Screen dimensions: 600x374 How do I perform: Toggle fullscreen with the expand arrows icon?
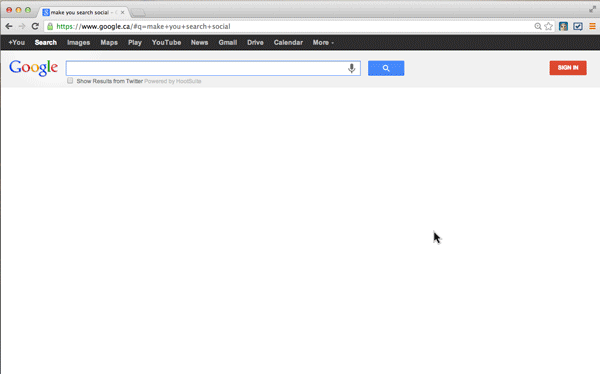tap(592, 9)
